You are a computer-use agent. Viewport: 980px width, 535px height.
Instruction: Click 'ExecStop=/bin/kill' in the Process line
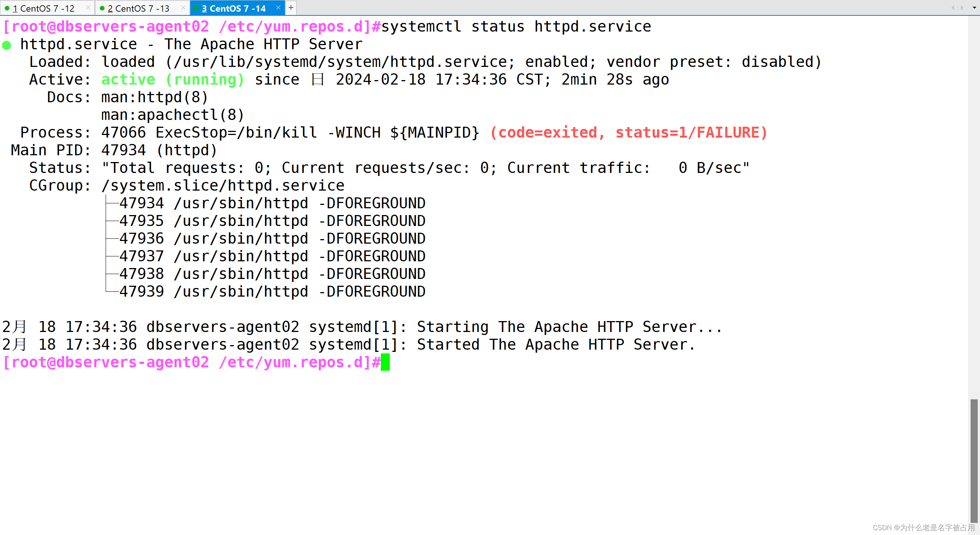236,132
